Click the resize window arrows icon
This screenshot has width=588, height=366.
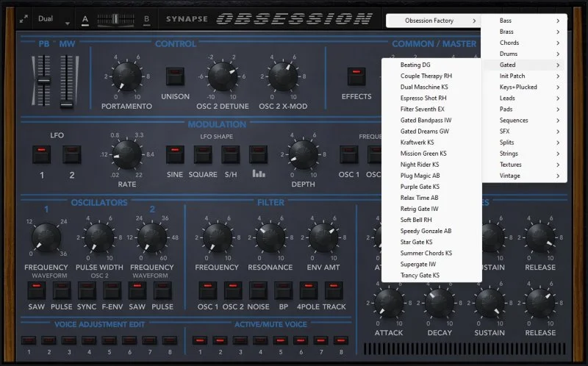pos(24,19)
